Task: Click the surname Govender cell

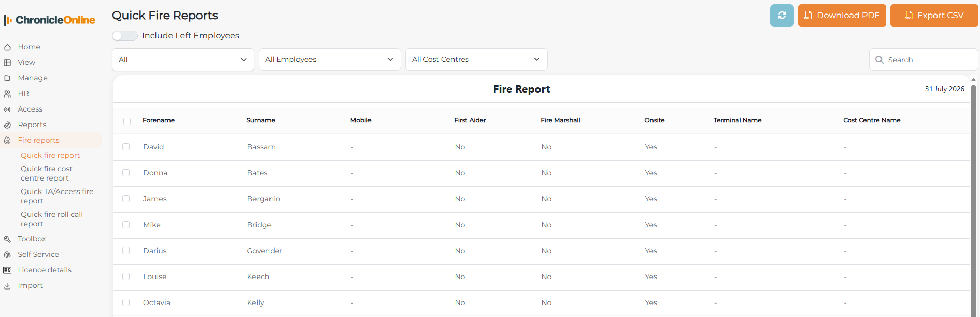Action: pos(264,251)
